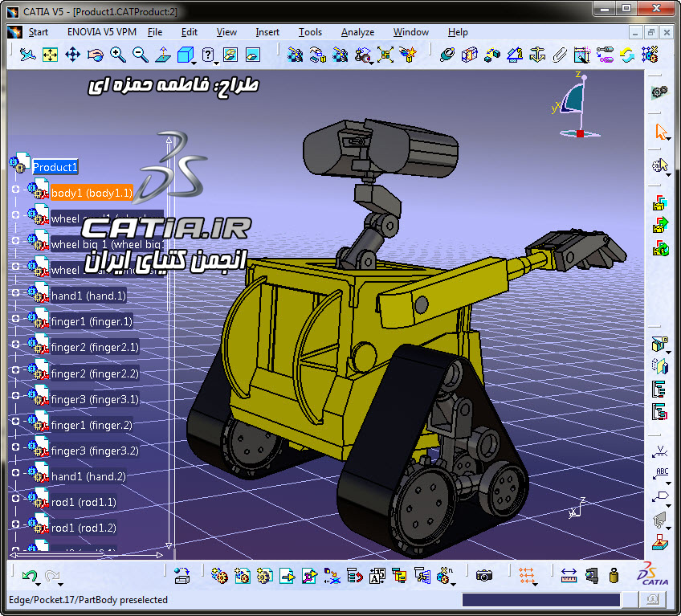Open the isometric view cube icon
This screenshot has height=616, width=681.
186,55
